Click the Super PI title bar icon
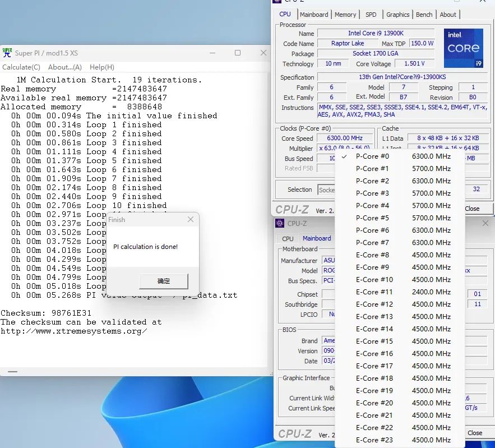This screenshot has height=448, width=495. pyautogui.click(x=7, y=53)
